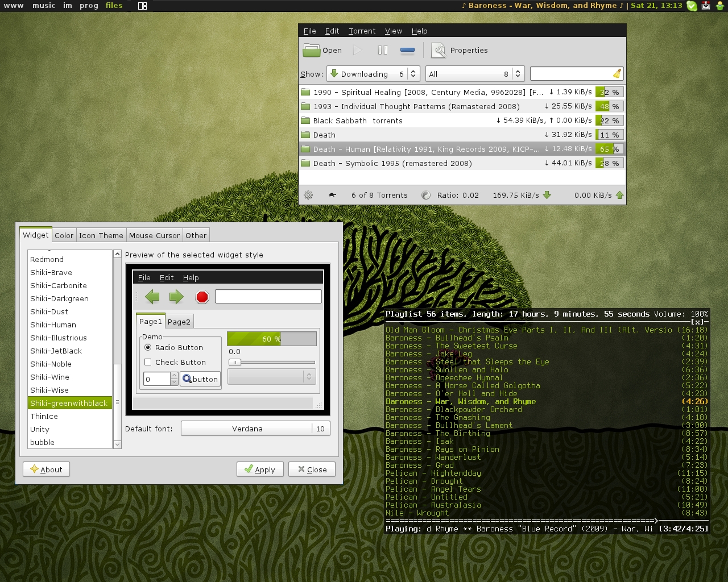
Task: Select Baroness - Jake Leg in playlist
Action: pos(547,354)
